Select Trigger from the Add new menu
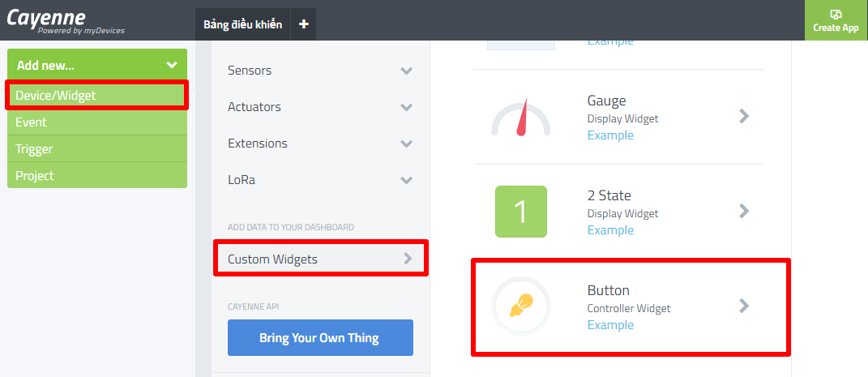This screenshot has height=377, width=868. pyautogui.click(x=34, y=149)
